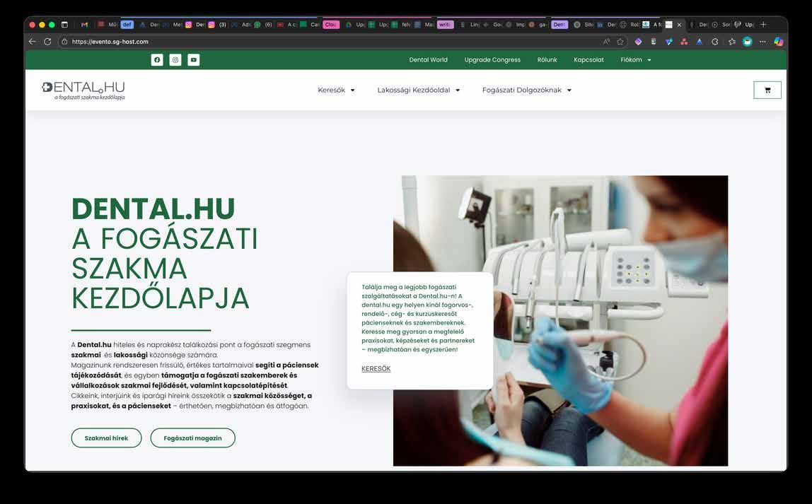
Task: Open the three-dots browser menu
Action: [762, 42]
